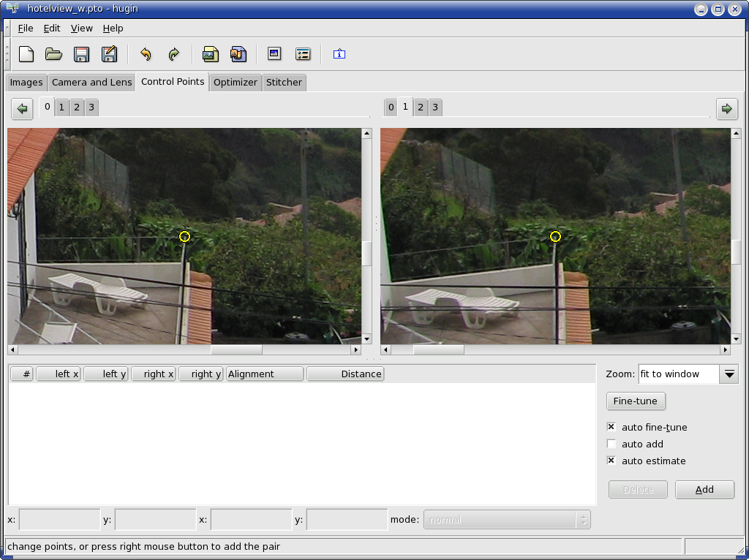Switch to the Stitcher tab
The width and height of the screenshot is (749, 560).
[284, 82]
